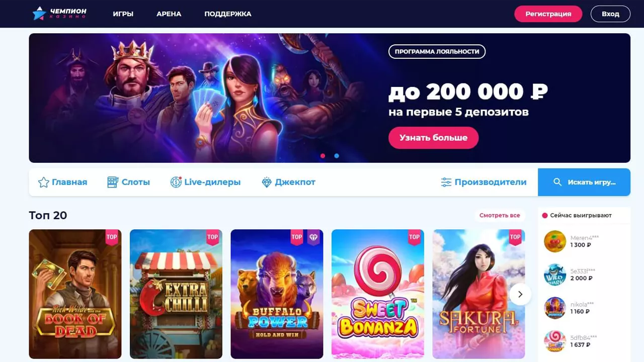644x362 pixels.
Task: Show next Top 20 games with arrow
Action: pos(520,294)
